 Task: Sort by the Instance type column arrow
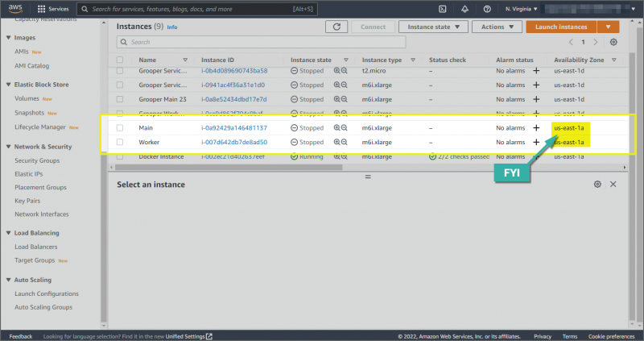(413, 60)
